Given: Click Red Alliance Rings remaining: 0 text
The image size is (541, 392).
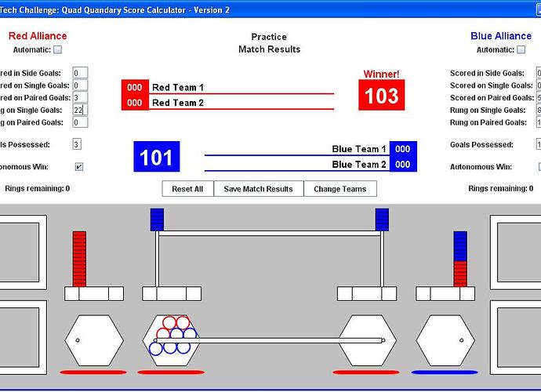Looking at the screenshot, I should click(38, 188).
